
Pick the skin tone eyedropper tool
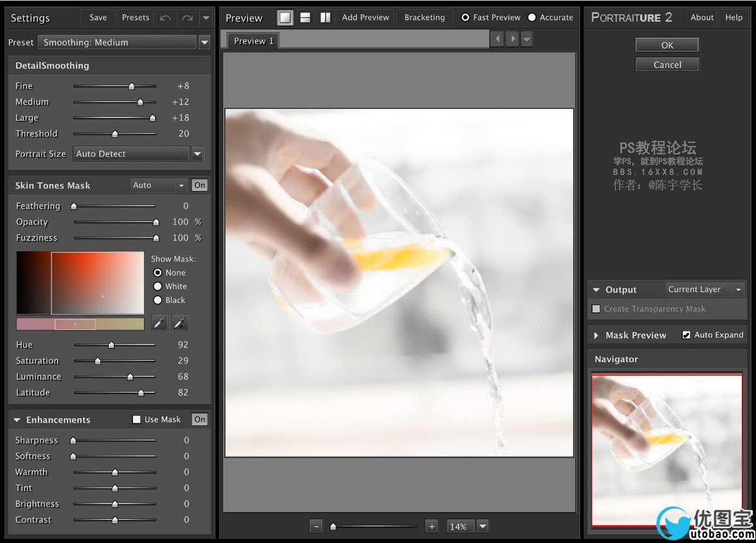click(x=159, y=323)
